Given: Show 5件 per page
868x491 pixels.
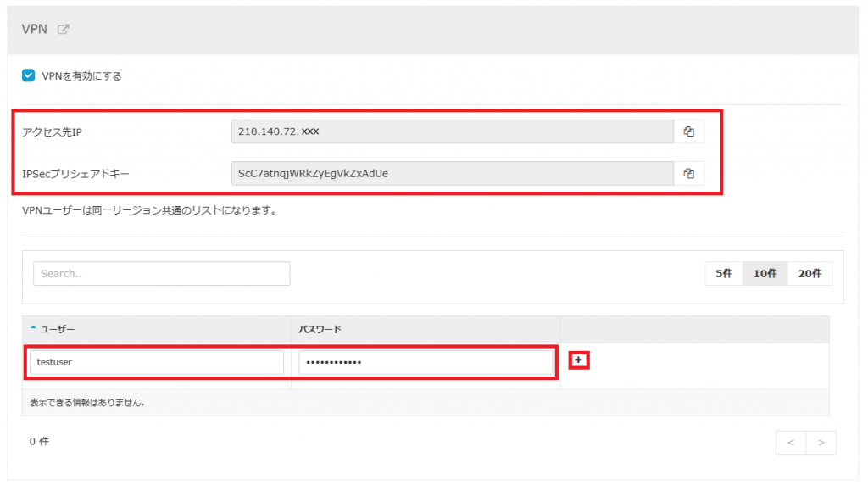Looking at the screenshot, I should pos(724,273).
